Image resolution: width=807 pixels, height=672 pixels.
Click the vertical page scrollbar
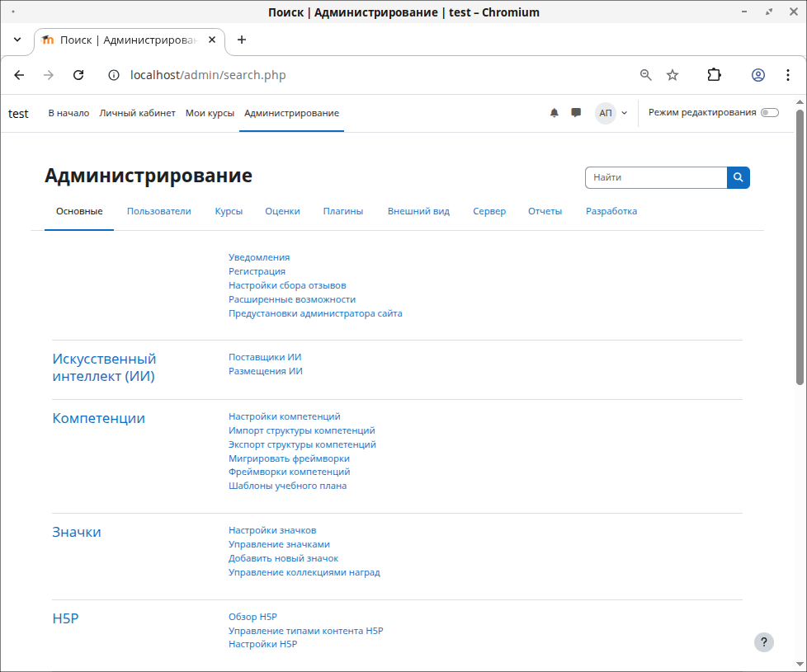tap(800, 247)
